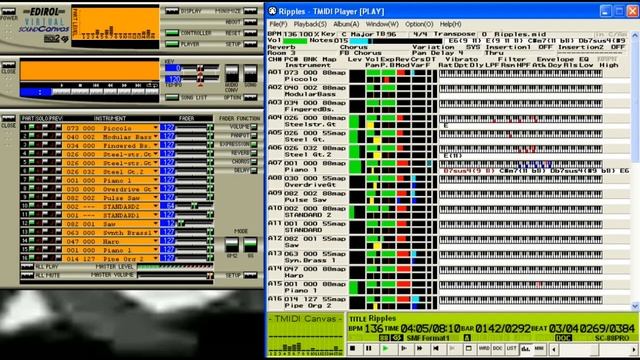This screenshot has height=360, width=640.
Task: Select EXPRESSION fader function
Action: coord(254,144)
